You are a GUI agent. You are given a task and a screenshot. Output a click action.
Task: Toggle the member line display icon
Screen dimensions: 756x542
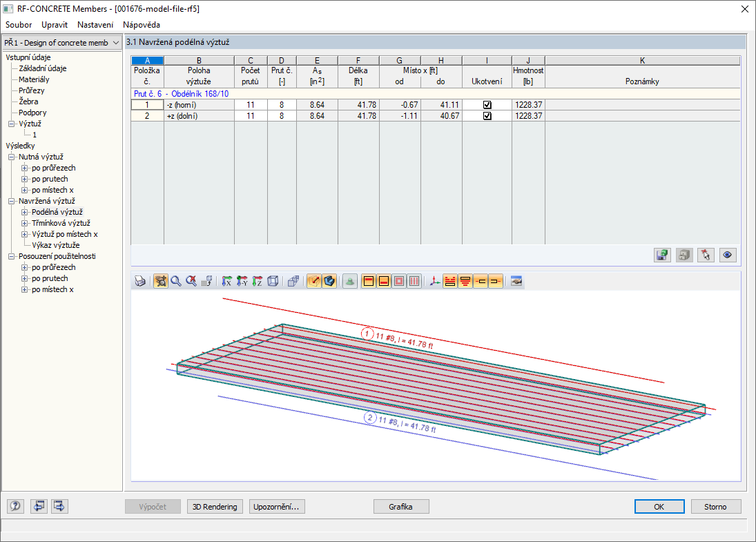(x=314, y=281)
